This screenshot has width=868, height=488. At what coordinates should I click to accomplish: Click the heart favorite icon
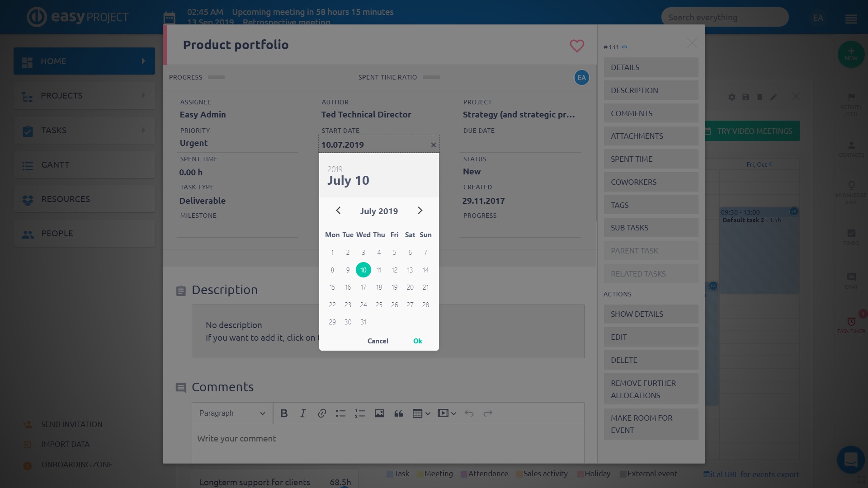(576, 46)
